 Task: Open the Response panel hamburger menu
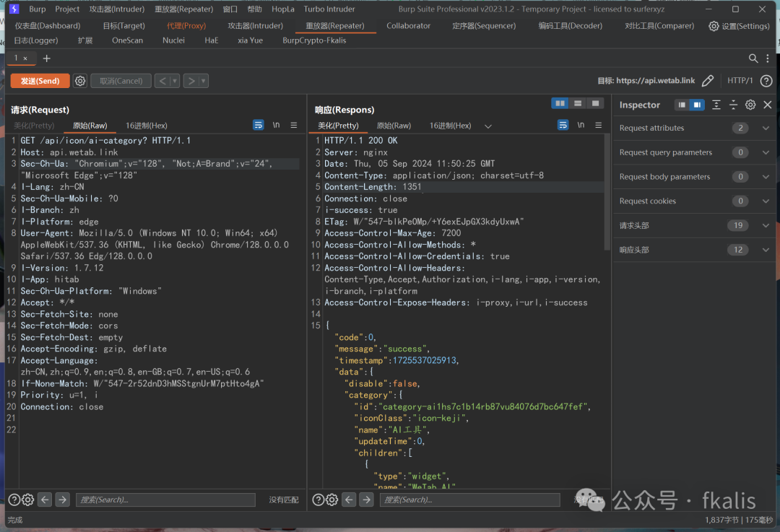pos(599,126)
